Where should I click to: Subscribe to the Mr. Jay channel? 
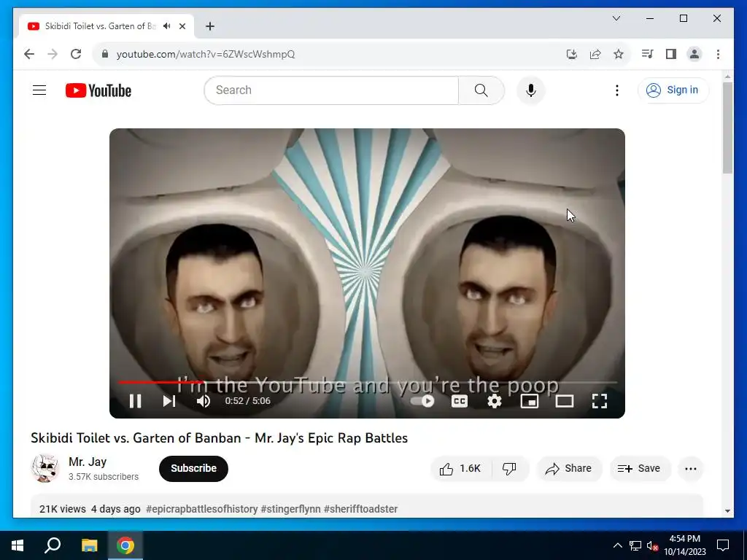(x=193, y=468)
